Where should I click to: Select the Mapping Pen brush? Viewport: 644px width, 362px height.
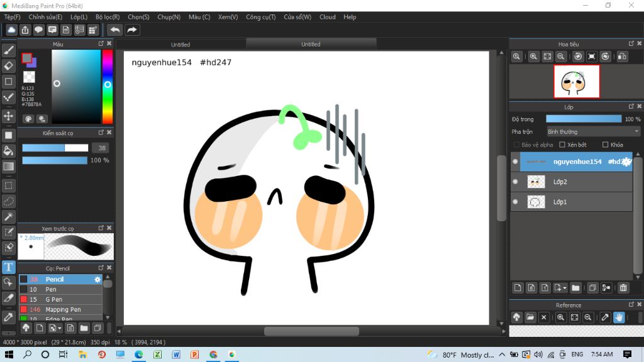click(60, 309)
